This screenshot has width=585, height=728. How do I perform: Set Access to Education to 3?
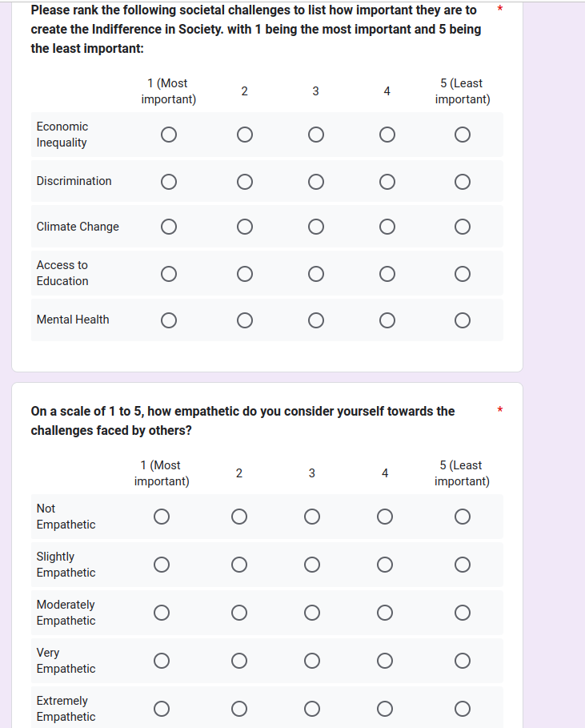pos(315,274)
